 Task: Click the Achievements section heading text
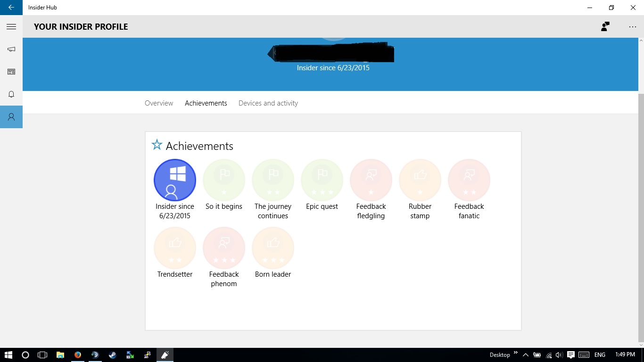[199, 146]
